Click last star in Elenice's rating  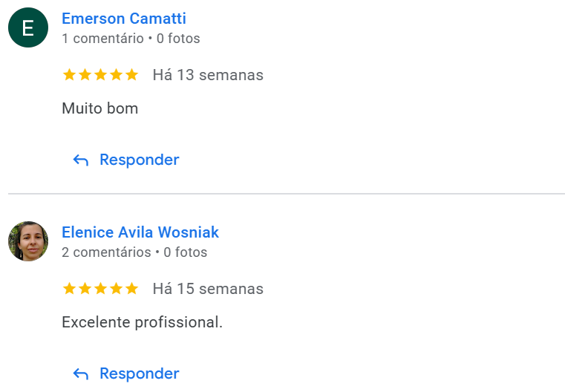(131, 289)
